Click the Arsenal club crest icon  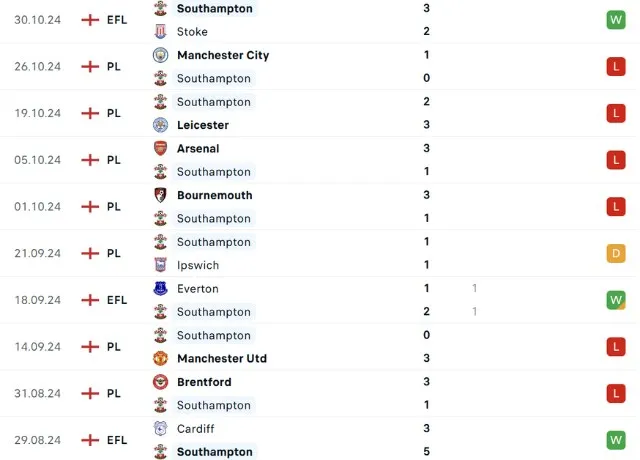(160, 148)
